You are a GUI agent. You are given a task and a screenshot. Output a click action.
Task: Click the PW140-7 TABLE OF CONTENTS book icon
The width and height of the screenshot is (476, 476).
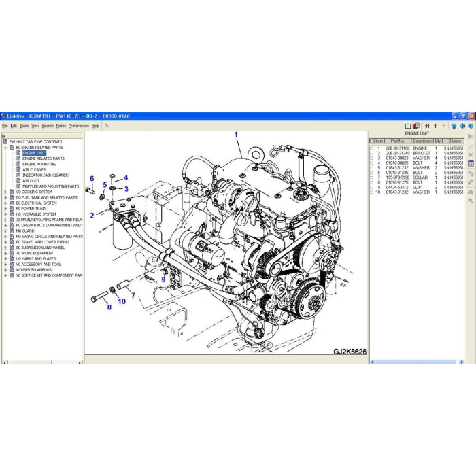tap(5, 141)
